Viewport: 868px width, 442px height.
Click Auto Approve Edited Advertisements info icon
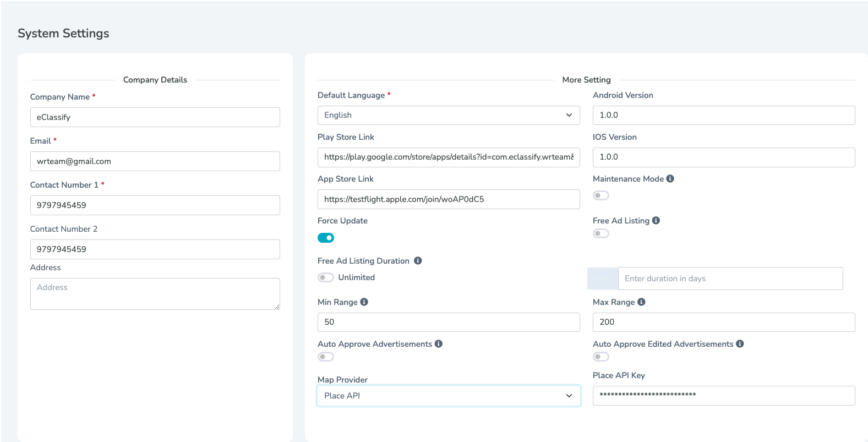[x=740, y=344]
